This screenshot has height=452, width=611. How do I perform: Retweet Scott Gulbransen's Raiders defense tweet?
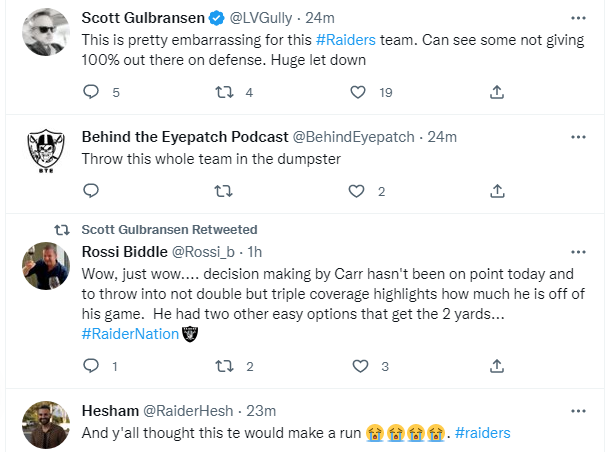click(x=225, y=92)
